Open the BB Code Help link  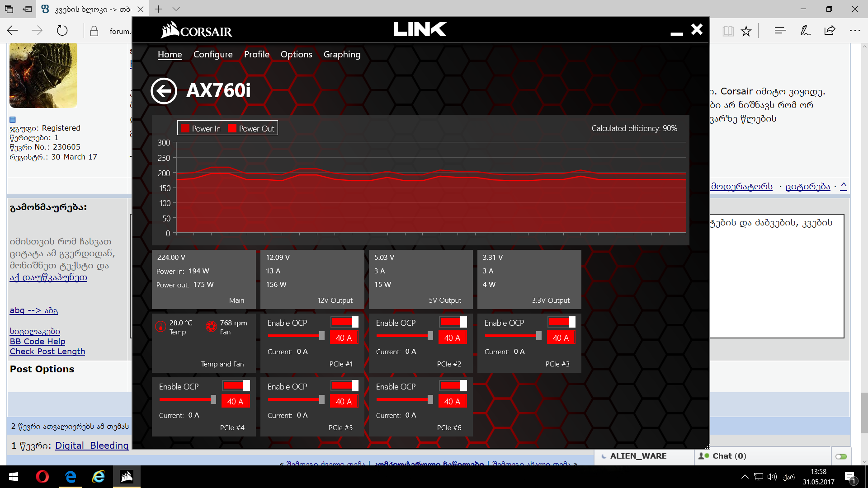point(38,342)
